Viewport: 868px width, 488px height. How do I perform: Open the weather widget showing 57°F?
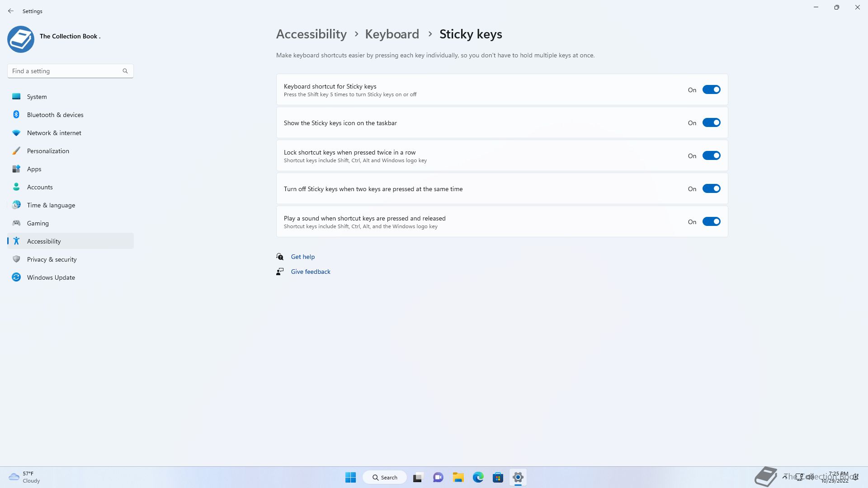coord(25,477)
